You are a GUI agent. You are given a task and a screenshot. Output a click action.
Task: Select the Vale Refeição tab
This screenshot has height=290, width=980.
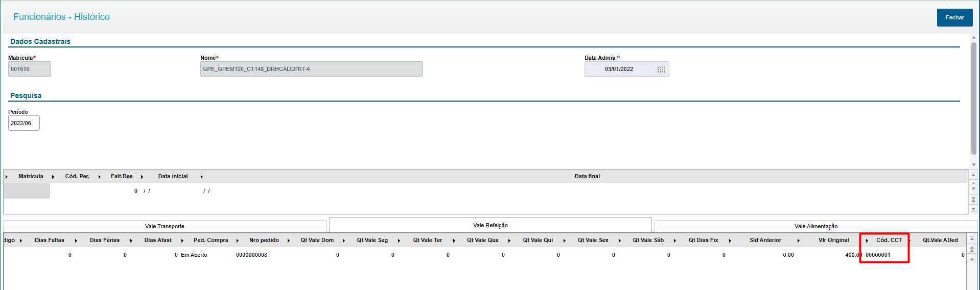pyautogui.click(x=490, y=225)
